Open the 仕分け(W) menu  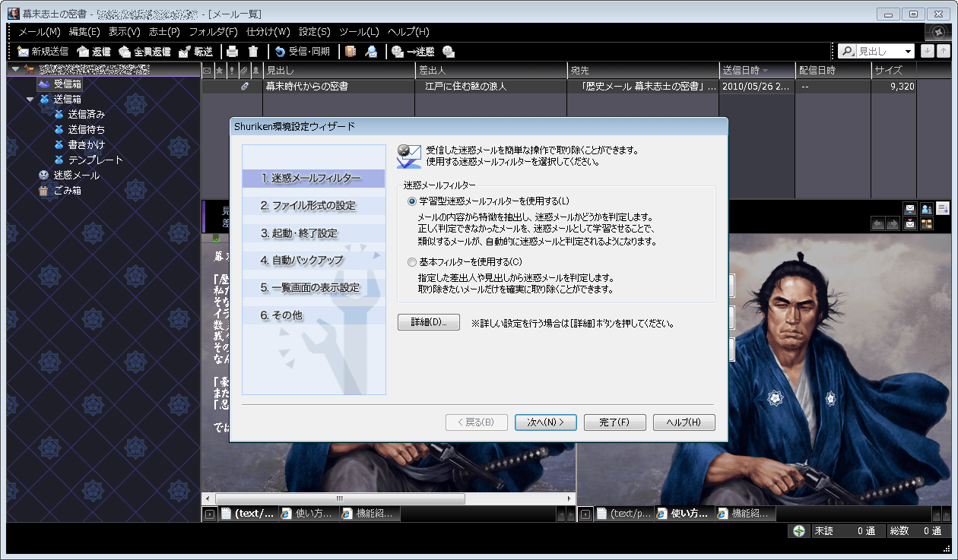268,32
